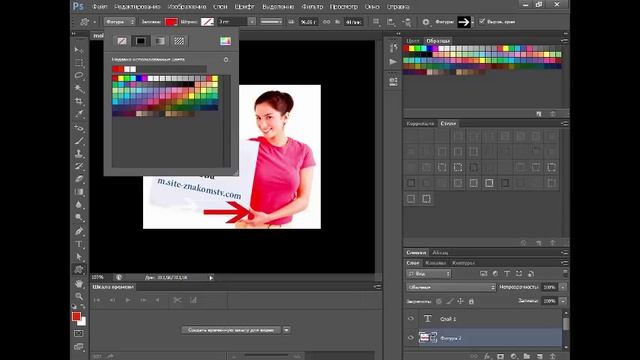The width and height of the screenshot is (640, 360).
Task: Select the Path Selection tool
Action: pyautogui.click(x=79, y=257)
